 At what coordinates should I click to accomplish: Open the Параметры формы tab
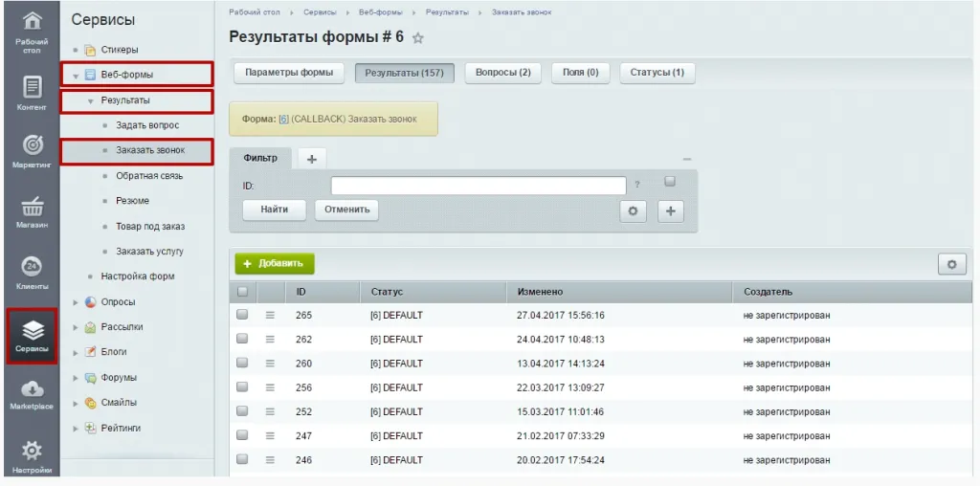tap(289, 73)
